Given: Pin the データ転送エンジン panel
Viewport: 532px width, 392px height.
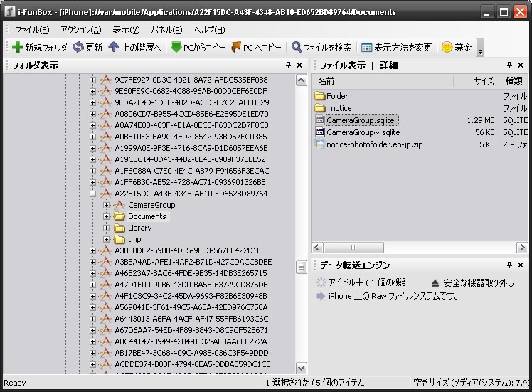Looking at the screenshot, I should pyautogui.click(x=509, y=265).
